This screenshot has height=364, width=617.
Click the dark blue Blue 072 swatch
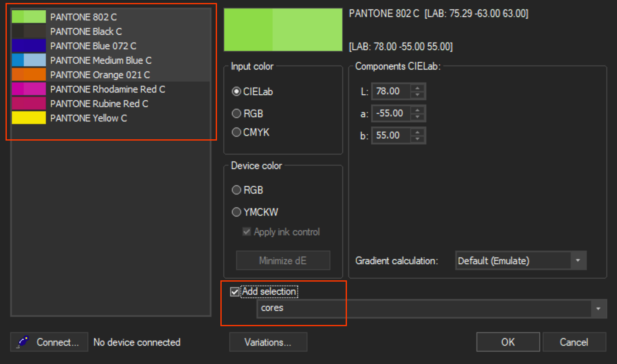28,46
